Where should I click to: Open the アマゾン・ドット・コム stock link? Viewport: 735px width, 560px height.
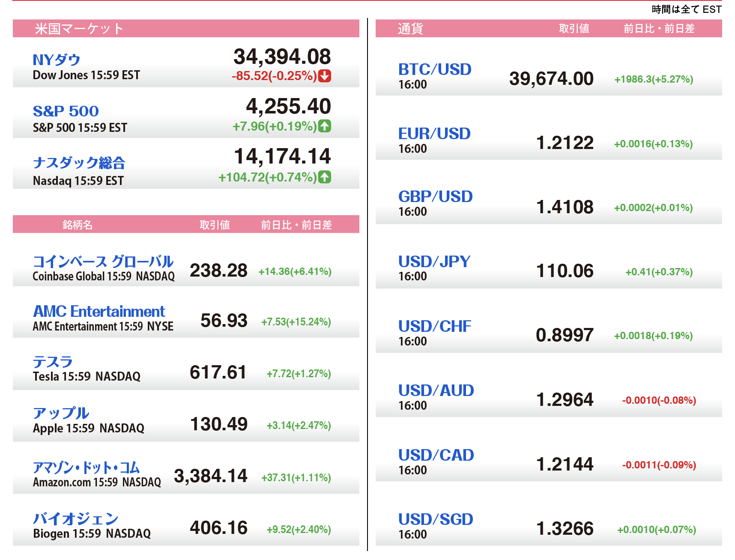pyautogui.click(x=86, y=468)
